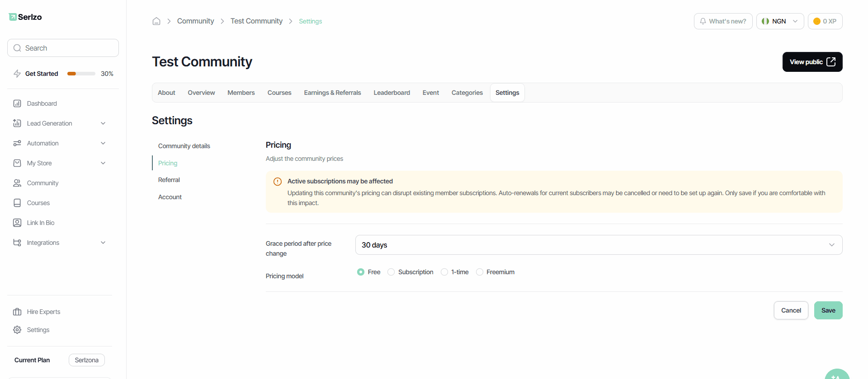868x379 pixels.
Task: Click the Courses book icon
Action: (x=17, y=203)
